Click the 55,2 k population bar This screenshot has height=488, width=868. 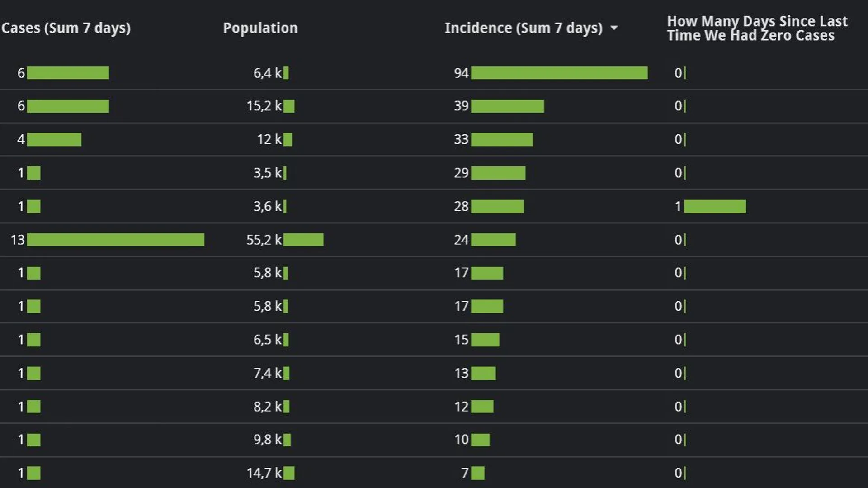click(303, 240)
